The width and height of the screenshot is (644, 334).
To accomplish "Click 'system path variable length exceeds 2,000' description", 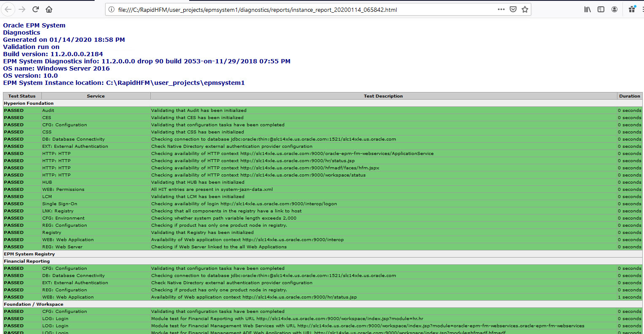I will (224, 218).
